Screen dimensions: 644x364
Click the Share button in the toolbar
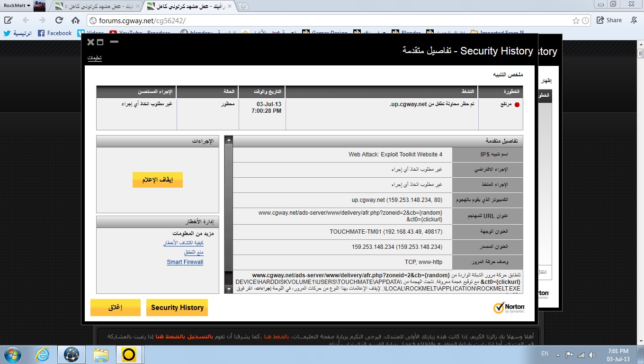point(609,20)
